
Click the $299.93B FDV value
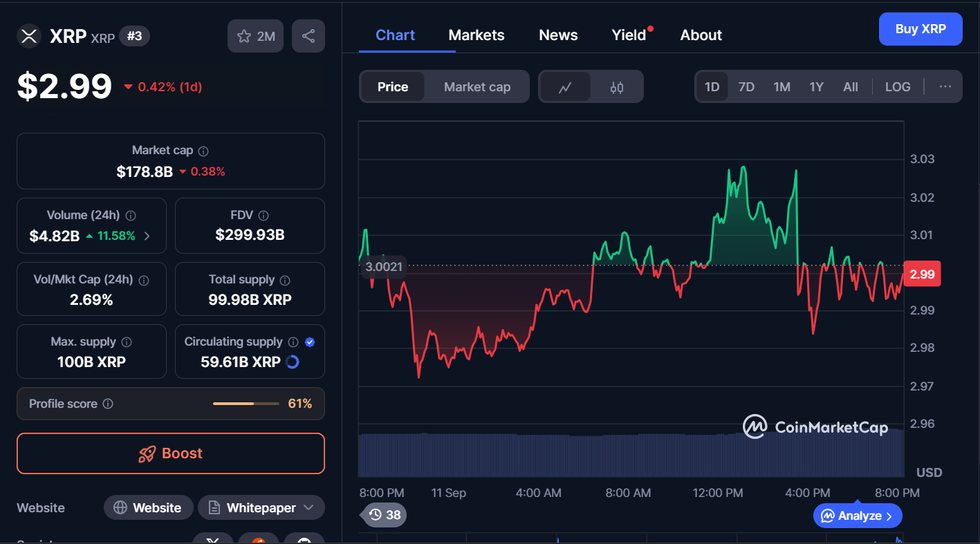250,235
